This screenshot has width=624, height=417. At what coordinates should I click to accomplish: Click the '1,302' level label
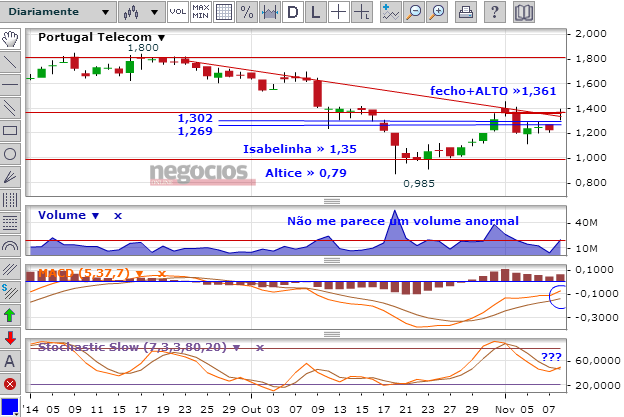(x=195, y=118)
